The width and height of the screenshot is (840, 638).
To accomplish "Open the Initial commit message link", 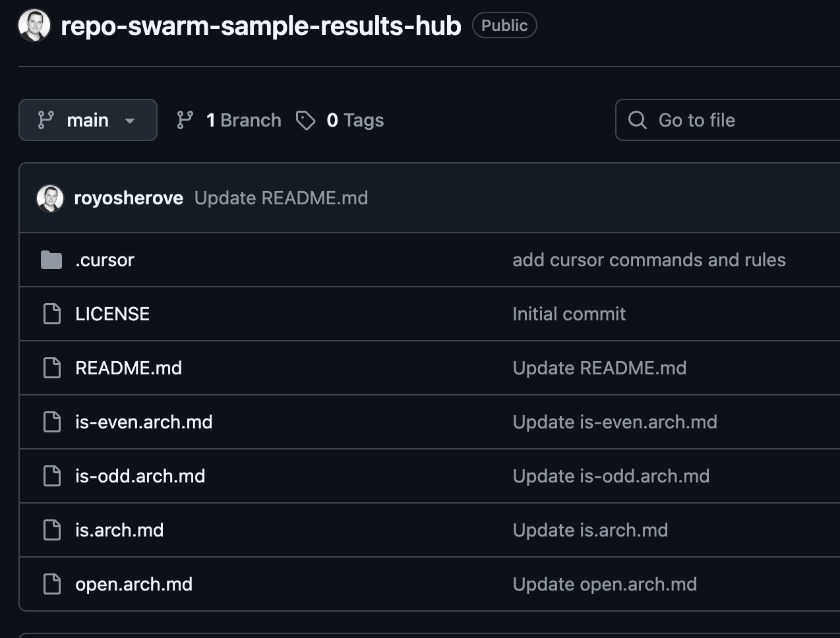I will (569, 314).
